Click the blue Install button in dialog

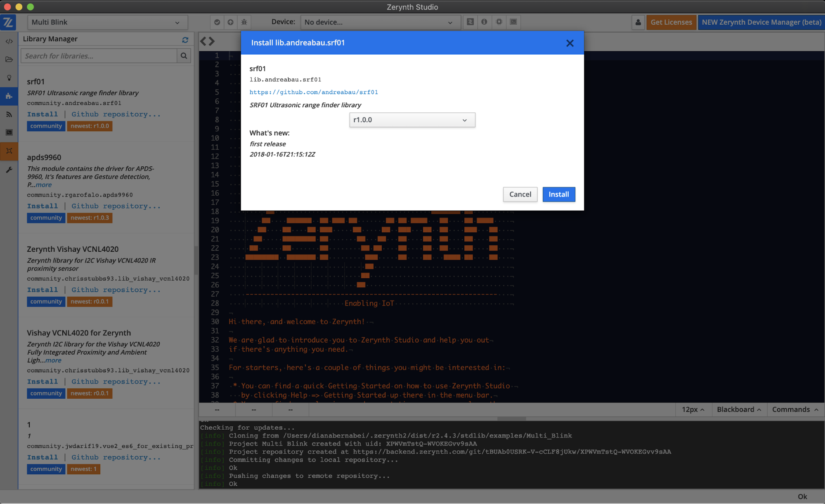[x=558, y=194]
